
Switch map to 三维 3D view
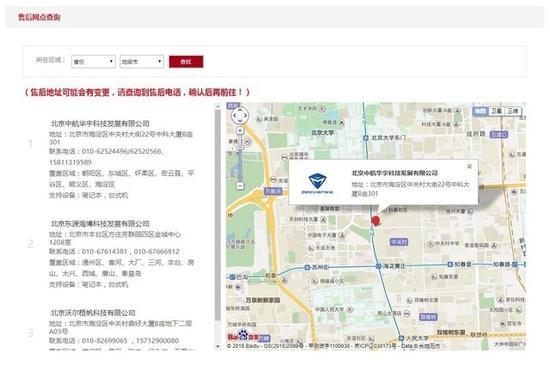pos(513,111)
